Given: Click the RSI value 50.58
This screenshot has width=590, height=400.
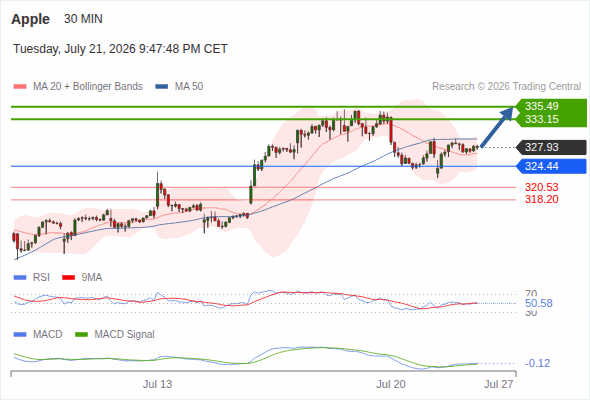Looking at the screenshot, I should point(538,303).
